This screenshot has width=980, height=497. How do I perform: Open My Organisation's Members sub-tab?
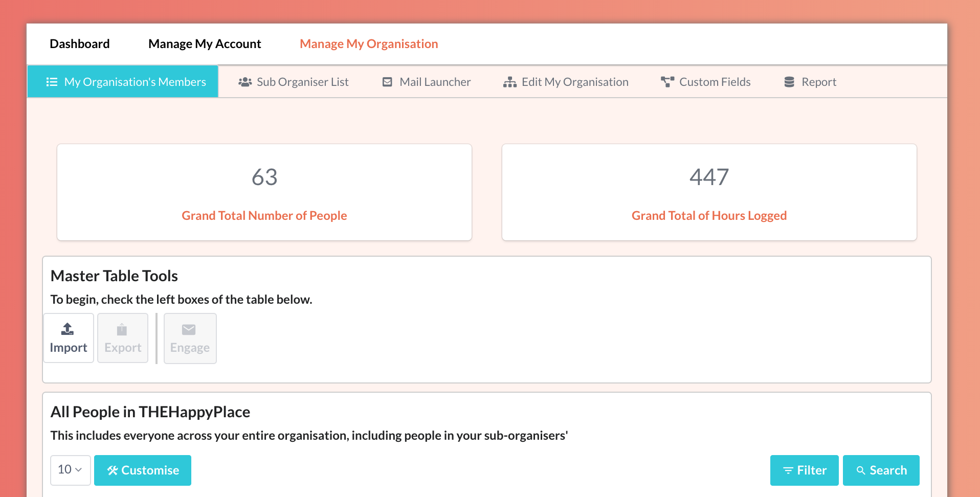click(x=123, y=82)
